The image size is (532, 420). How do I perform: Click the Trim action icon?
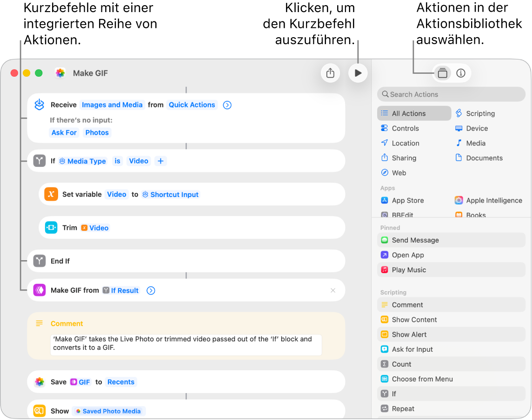click(51, 228)
